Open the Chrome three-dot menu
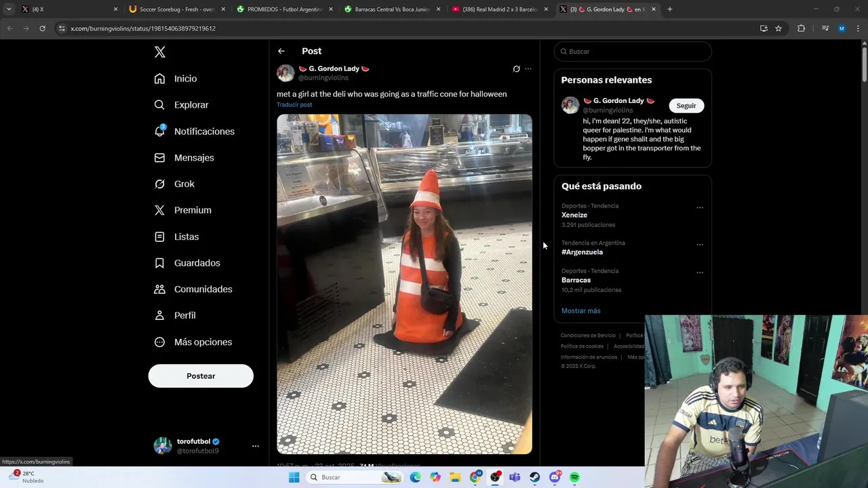The image size is (868, 488). click(857, 28)
